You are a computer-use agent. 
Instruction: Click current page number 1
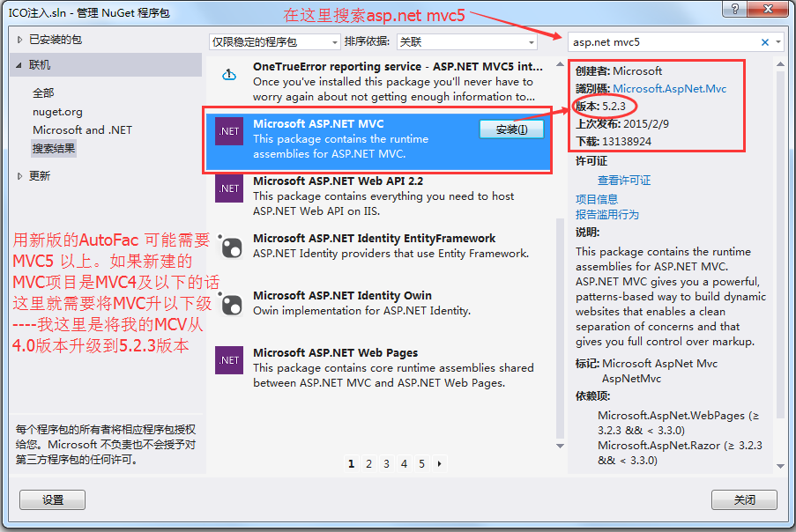coord(352,463)
